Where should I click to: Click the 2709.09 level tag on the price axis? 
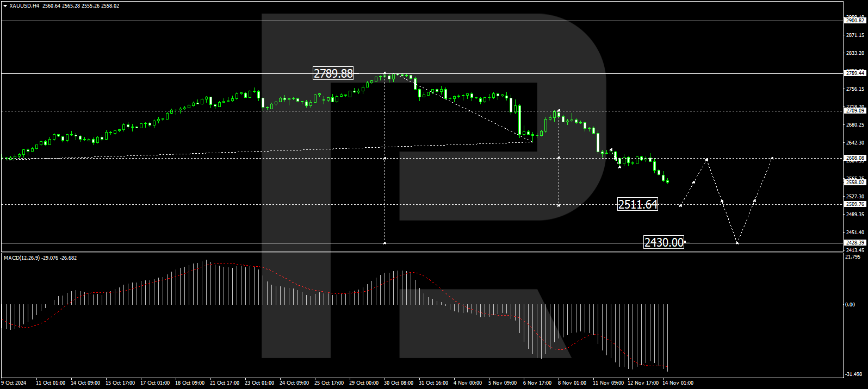click(854, 111)
